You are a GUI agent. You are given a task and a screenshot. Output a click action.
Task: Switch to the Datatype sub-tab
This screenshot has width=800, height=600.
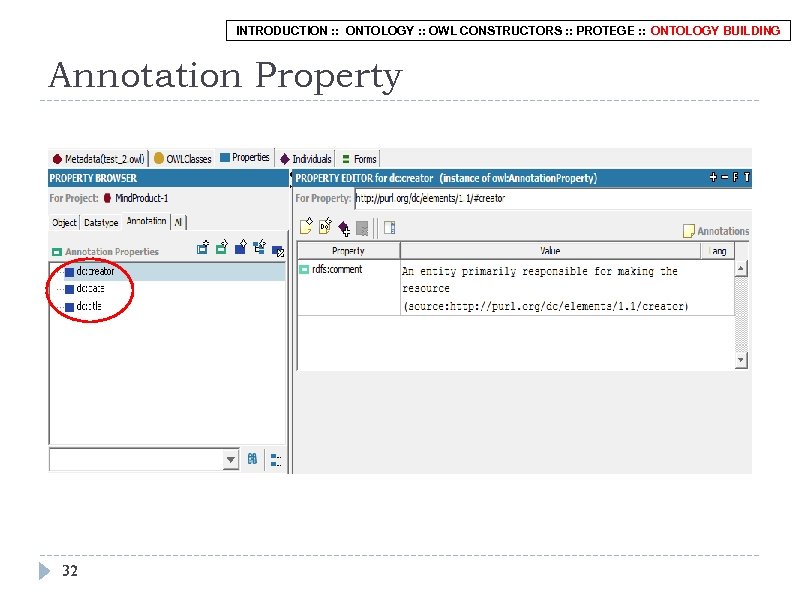coord(101,222)
